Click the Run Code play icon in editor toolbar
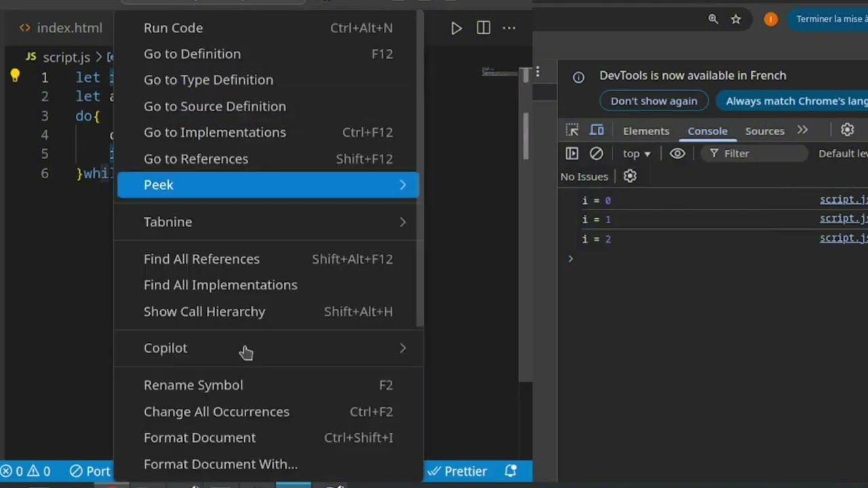Screen dimensions: 868x488 pos(456,28)
